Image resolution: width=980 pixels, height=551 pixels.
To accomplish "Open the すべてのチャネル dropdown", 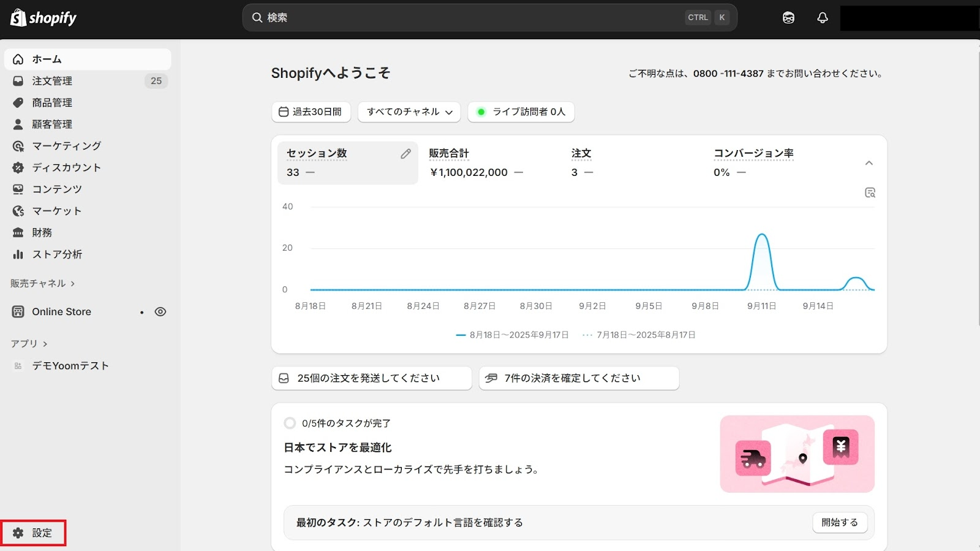I will (x=409, y=112).
